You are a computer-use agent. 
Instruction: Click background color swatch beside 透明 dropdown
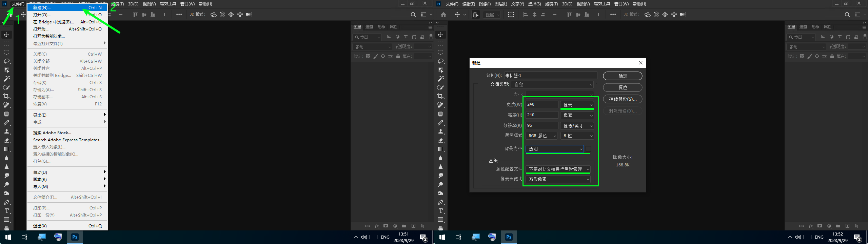point(588,149)
